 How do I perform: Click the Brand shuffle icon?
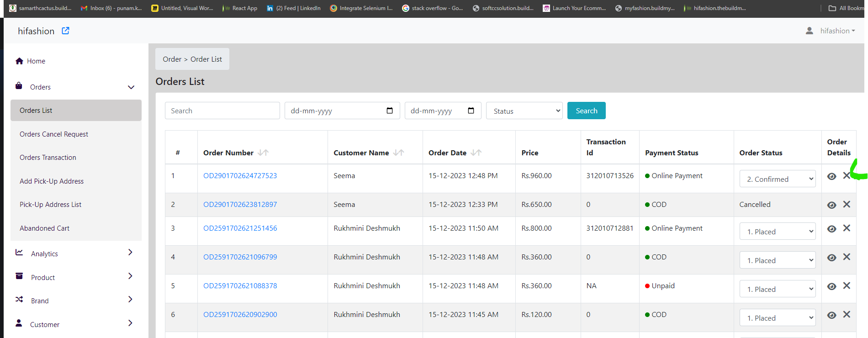(x=19, y=299)
